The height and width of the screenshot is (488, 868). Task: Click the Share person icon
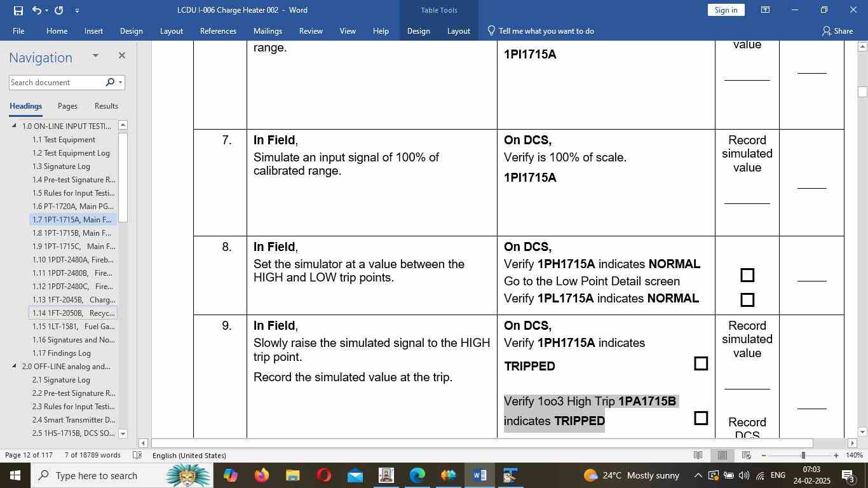click(826, 30)
